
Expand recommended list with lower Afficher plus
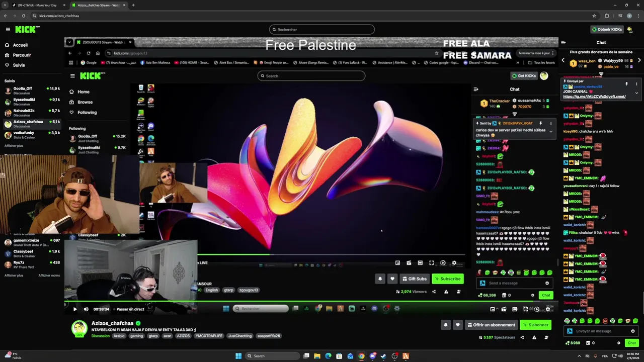[x=14, y=276]
